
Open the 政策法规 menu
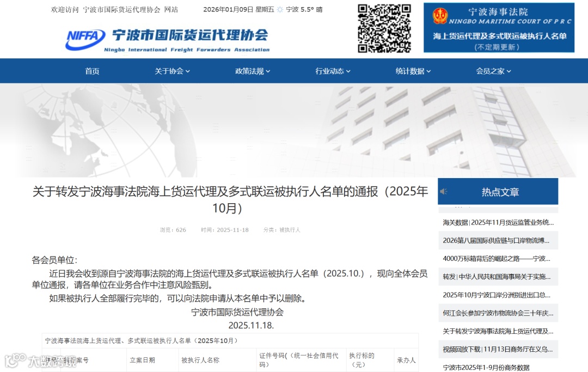point(253,71)
